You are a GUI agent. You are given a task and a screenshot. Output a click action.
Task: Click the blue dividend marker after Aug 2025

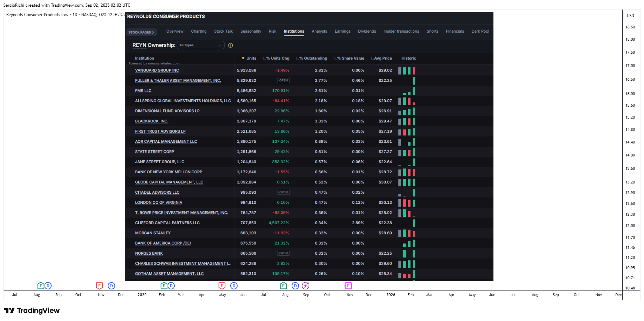[x=296, y=286]
